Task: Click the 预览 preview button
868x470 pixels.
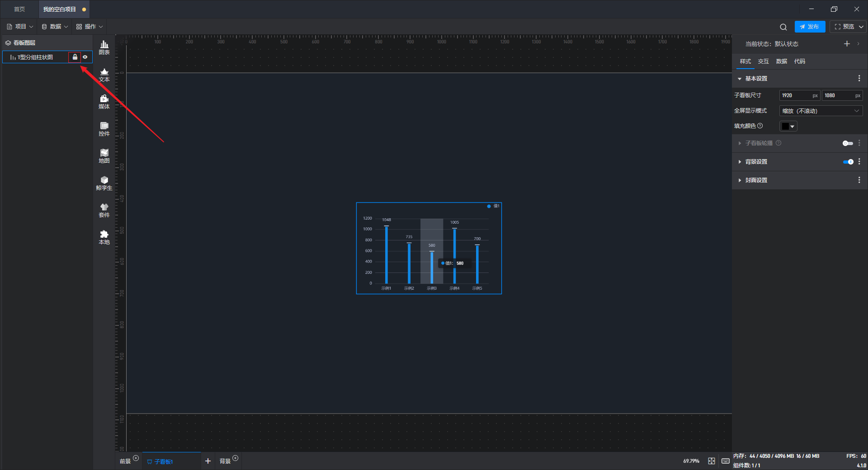Action: 844,27
